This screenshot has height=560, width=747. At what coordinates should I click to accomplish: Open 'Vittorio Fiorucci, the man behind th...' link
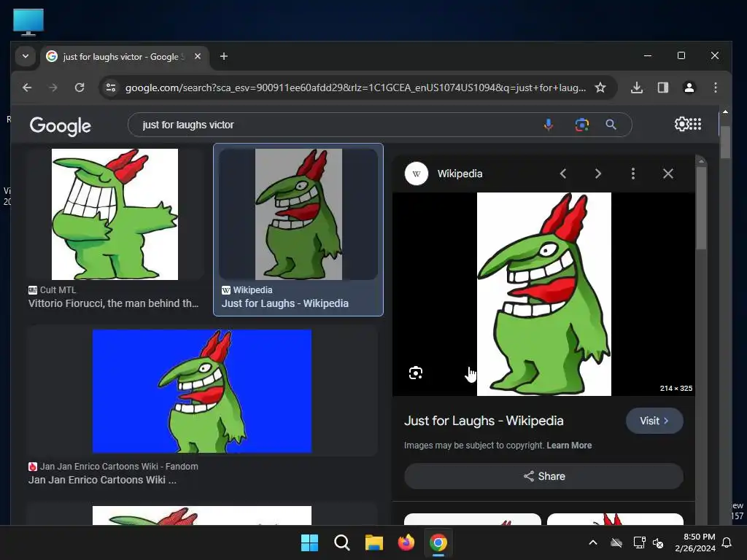pyautogui.click(x=113, y=303)
